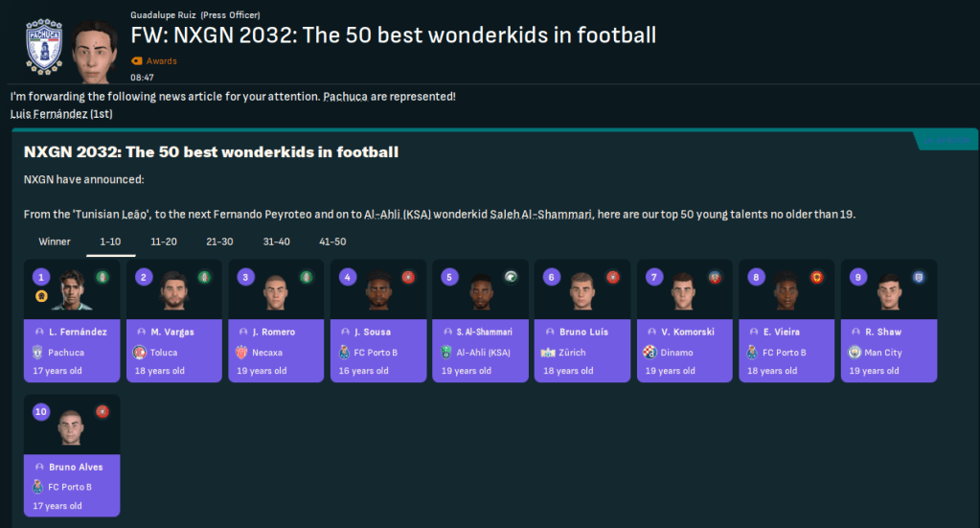Click nationality flag on J. Sousa card
The height and width of the screenshot is (528, 980).
[x=408, y=277]
